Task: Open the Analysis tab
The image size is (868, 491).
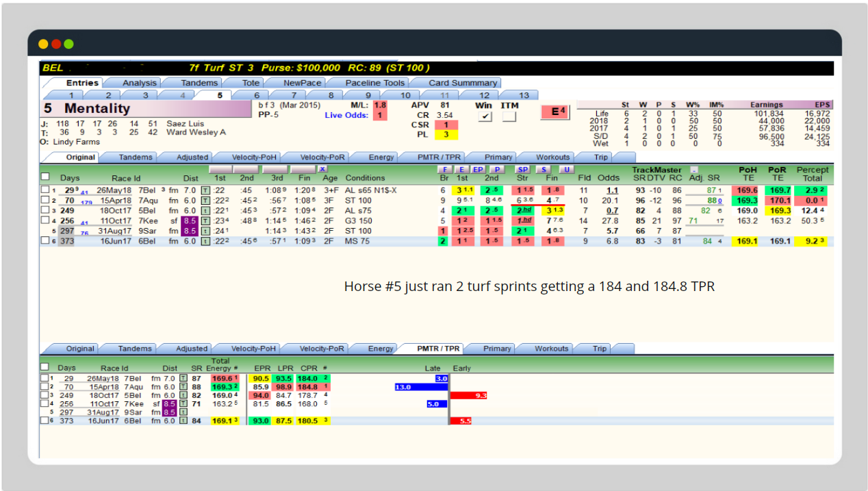Action: point(140,83)
